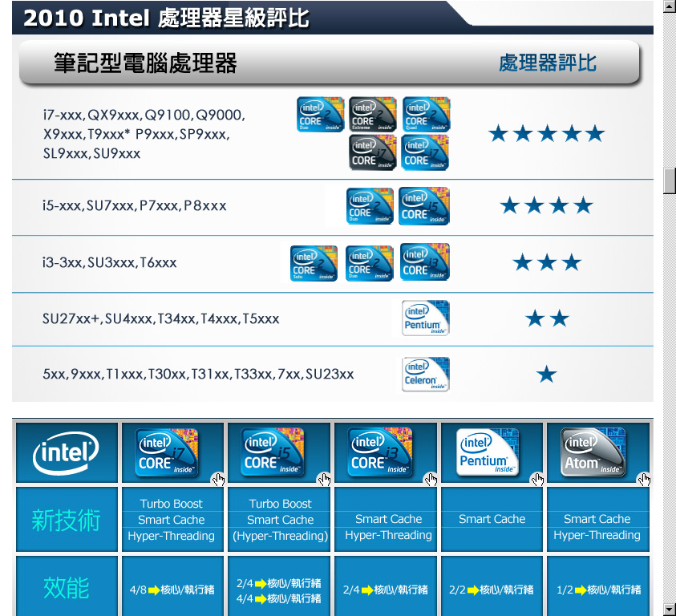Click 'Turbo Boost' in the Core i5 column
This screenshot has height=616, width=676.
[280, 504]
